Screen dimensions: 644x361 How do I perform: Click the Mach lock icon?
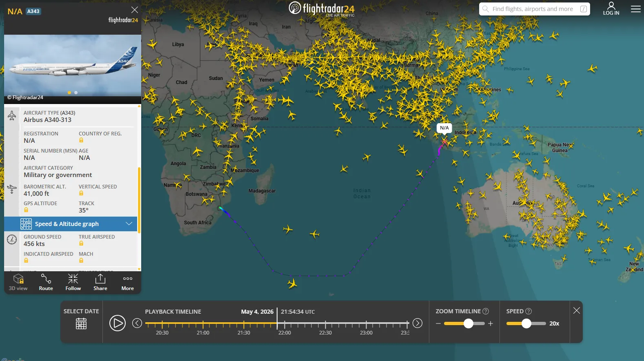click(x=81, y=261)
